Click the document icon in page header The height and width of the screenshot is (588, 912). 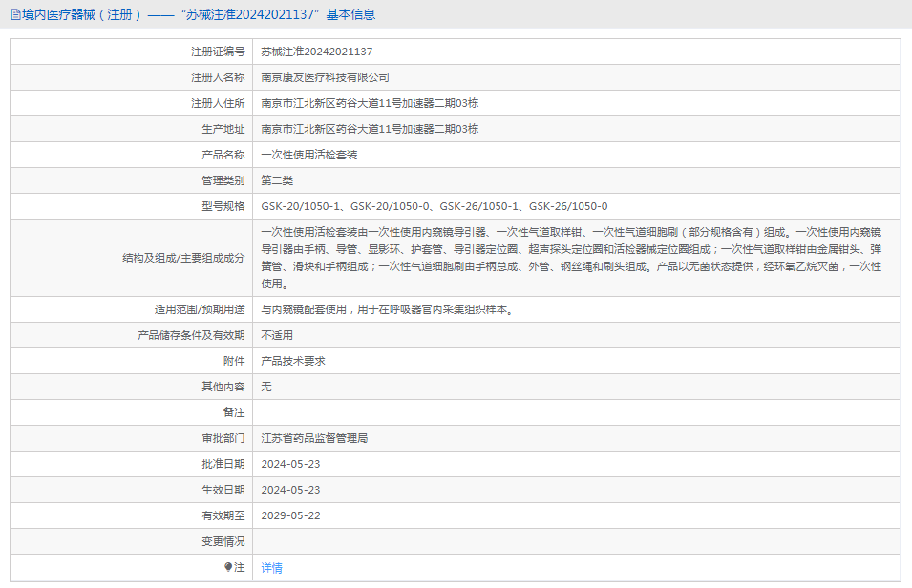15,14
